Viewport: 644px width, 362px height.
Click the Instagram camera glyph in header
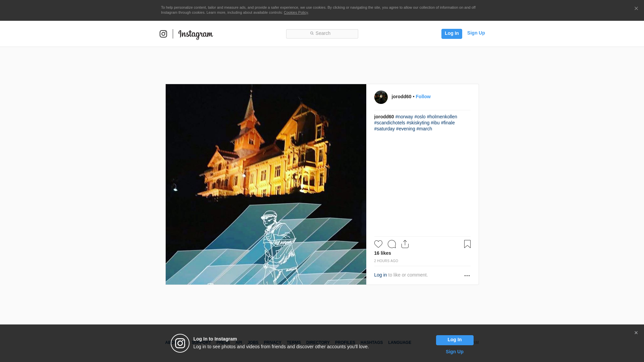click(163, 34)
